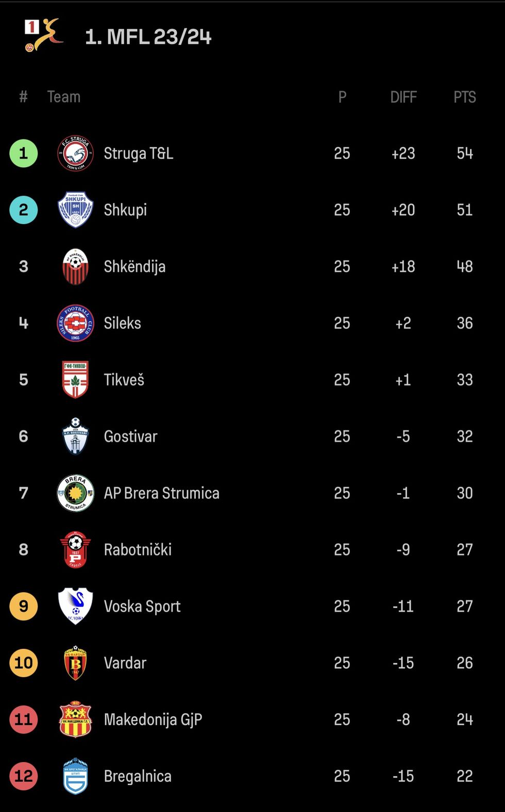Click the 1. MFL league logo
The height and width of the screenshot is (812, 505).
click(43, 35)
